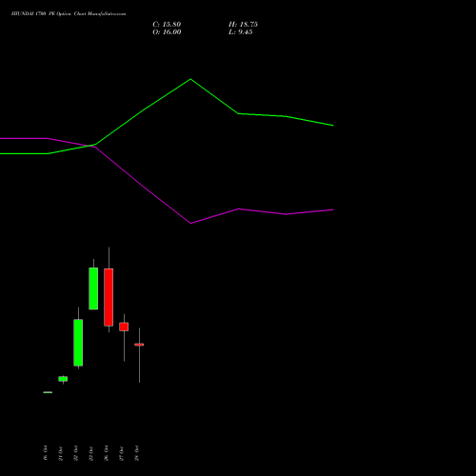Click the HYUNDAI PE Option Chart title
Viewport: 476px width, 476px height.
coord(69,14)
